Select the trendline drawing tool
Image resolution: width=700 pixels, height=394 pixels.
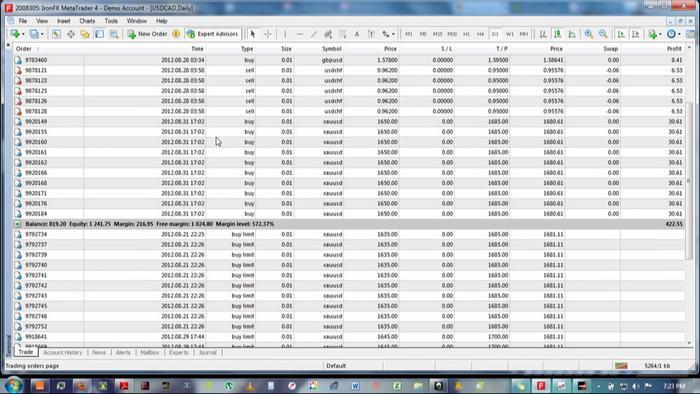tap(314, 34)
